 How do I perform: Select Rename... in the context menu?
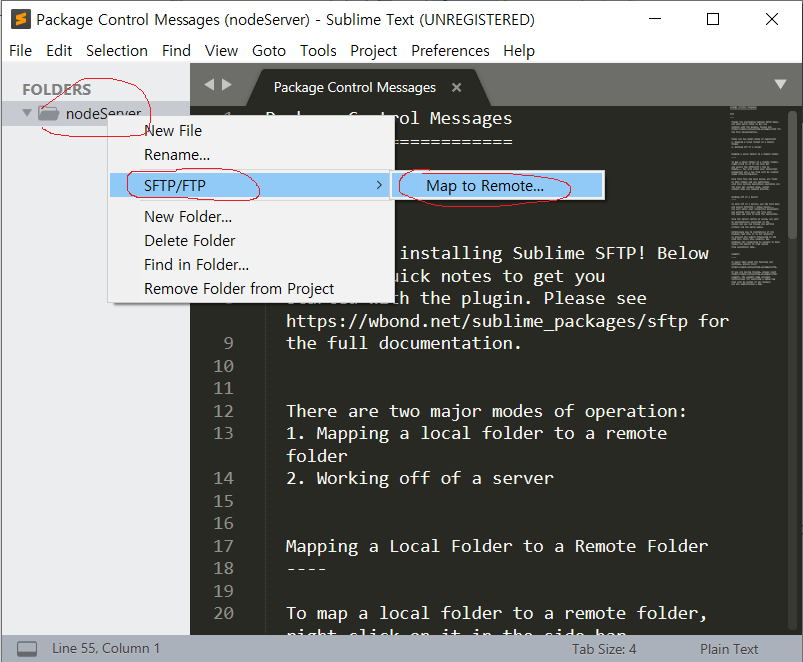[251, 155]
